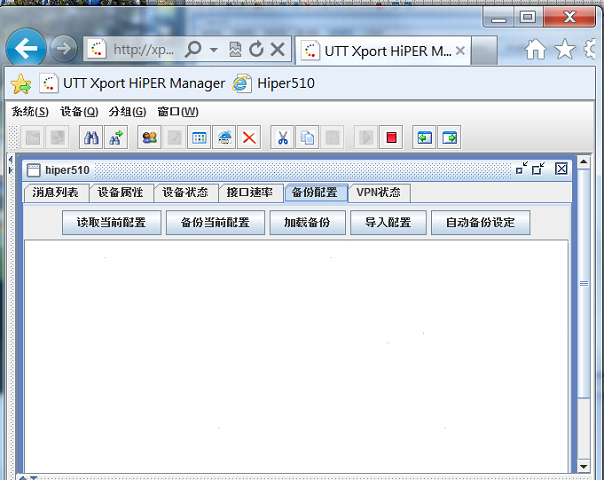Click the red X delete icon

pyautogui.click(x=249, y=137)
